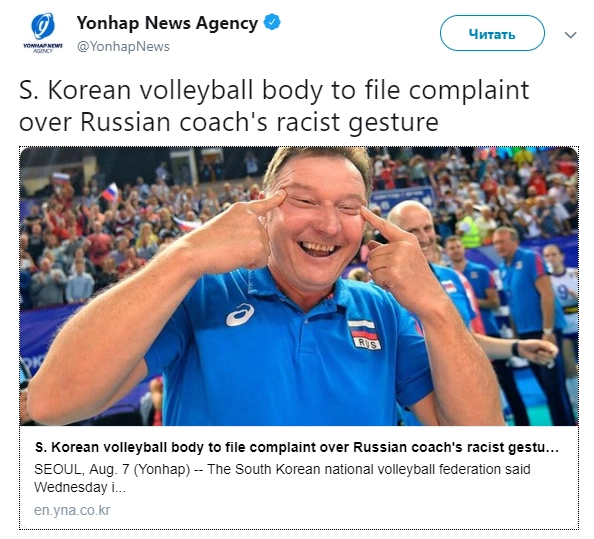This screenshot has width=594, height=539.
Task: Open the en.yna.co.kr domain link
Action: 72,511
